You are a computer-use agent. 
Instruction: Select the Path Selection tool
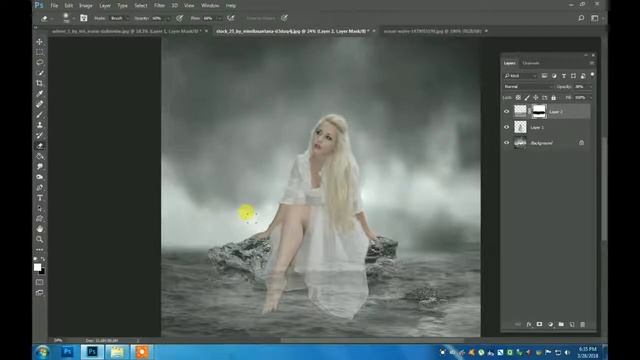coord(40,208)
